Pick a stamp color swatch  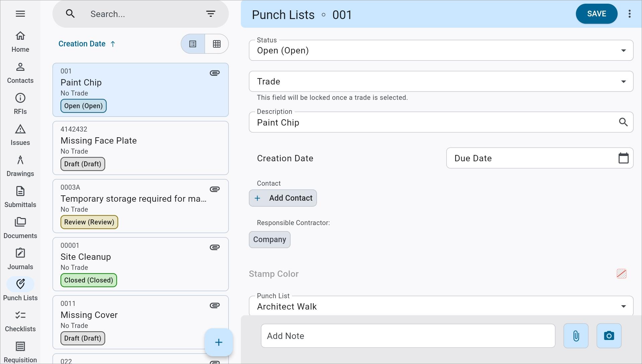pyautogui.click(x=622, y=274)
